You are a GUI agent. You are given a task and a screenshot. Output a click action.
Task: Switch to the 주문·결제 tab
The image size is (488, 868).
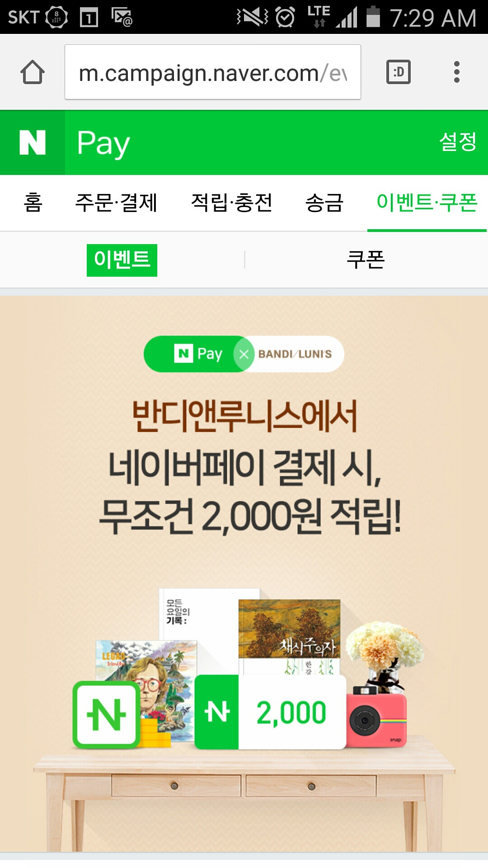(x=116, y=203)
